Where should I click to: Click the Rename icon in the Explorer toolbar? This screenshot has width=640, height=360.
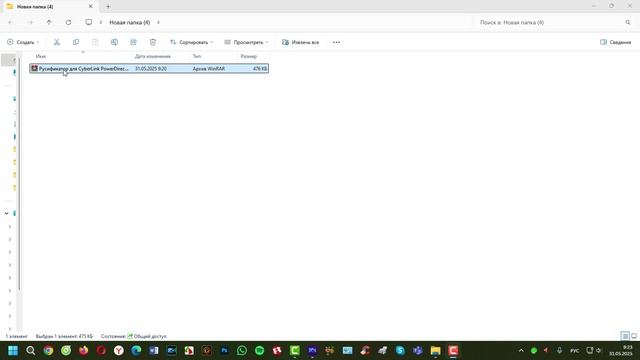(x=114, y=42)
